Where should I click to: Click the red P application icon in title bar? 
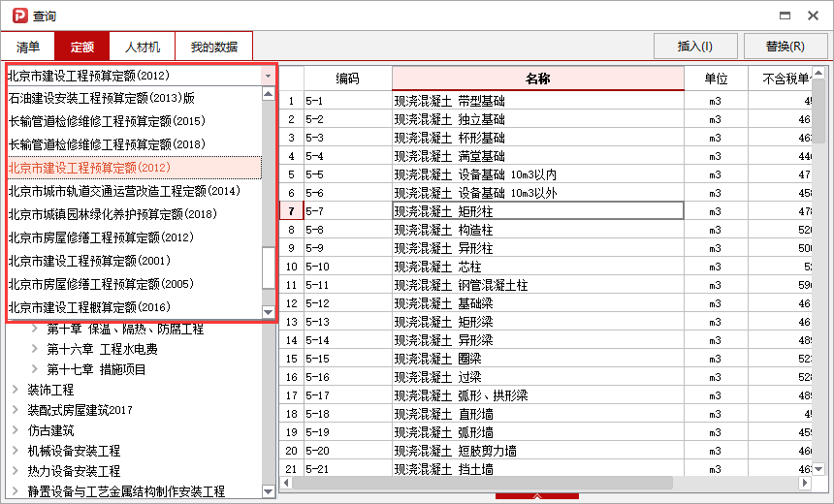click(16, 16)
